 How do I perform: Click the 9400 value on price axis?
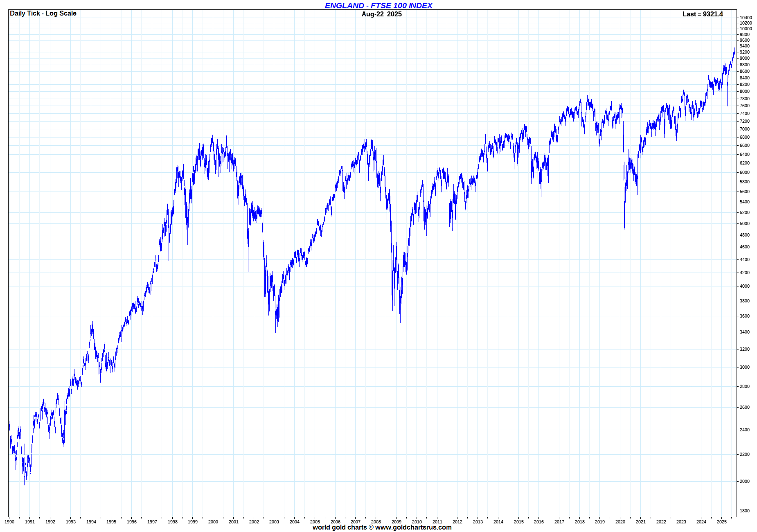click(745, 46)
